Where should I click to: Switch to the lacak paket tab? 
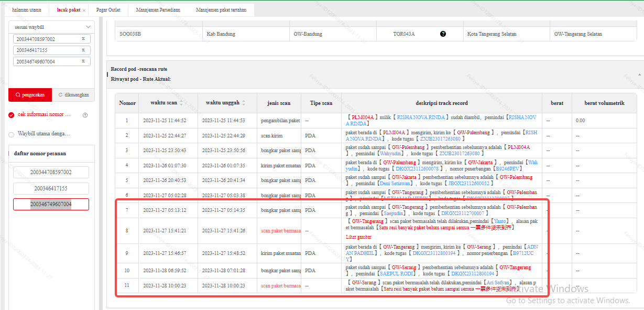(69, 10)
